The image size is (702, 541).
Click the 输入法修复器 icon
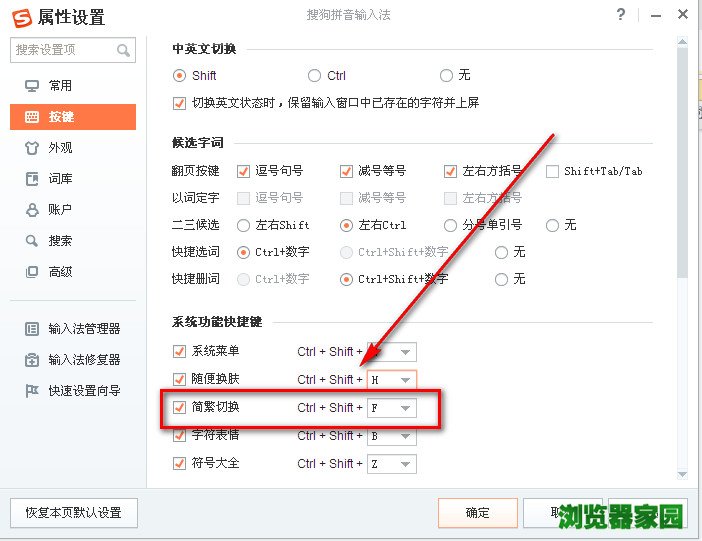click(x=31, y=360)
